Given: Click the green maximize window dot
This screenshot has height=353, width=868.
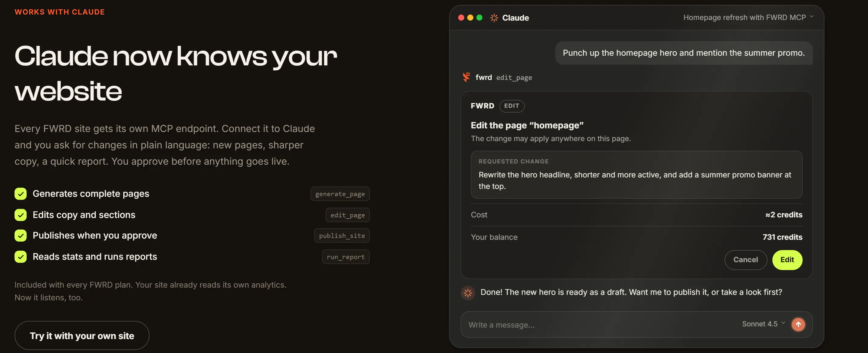Looking at the screenshot, I should (479, 18).
